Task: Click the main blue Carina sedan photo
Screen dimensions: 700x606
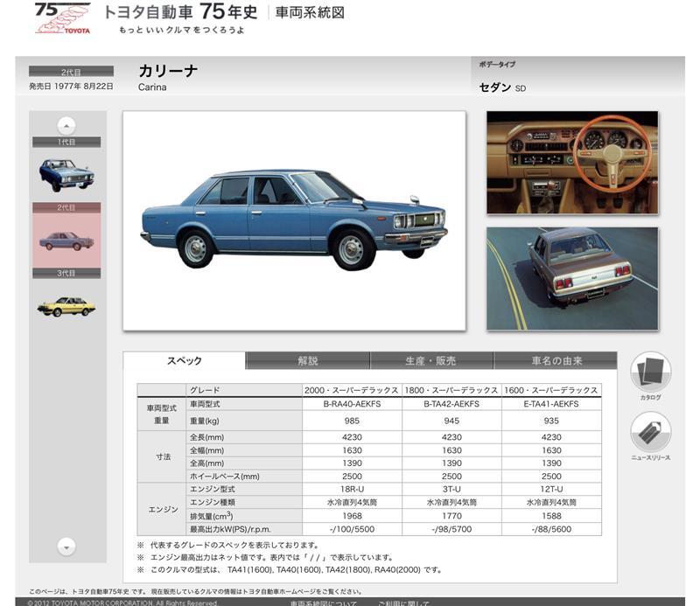Action: pyautogui.click(x=294, y=221)
